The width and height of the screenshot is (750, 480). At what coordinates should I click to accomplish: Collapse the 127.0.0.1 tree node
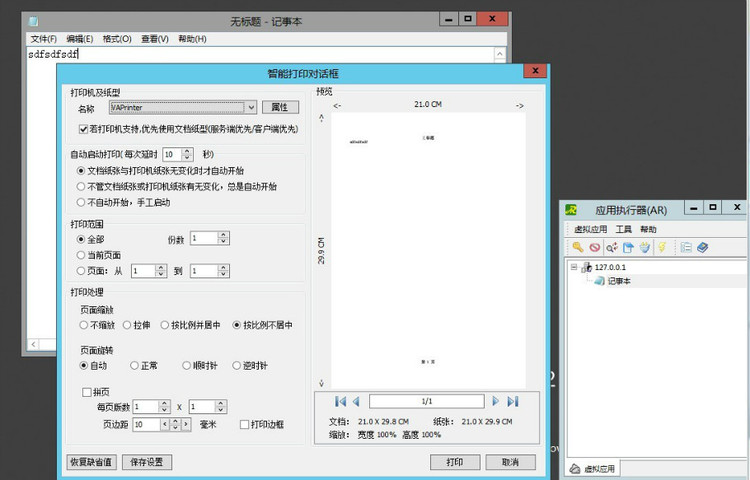point(576,267)
